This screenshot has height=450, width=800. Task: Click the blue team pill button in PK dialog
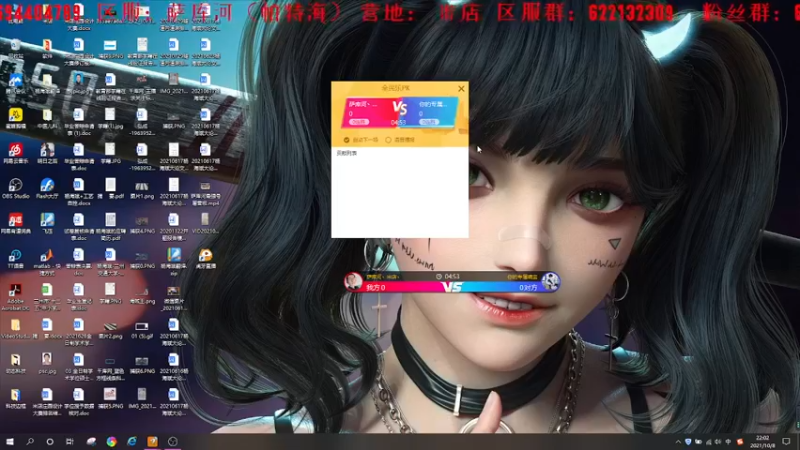[429, 122]
